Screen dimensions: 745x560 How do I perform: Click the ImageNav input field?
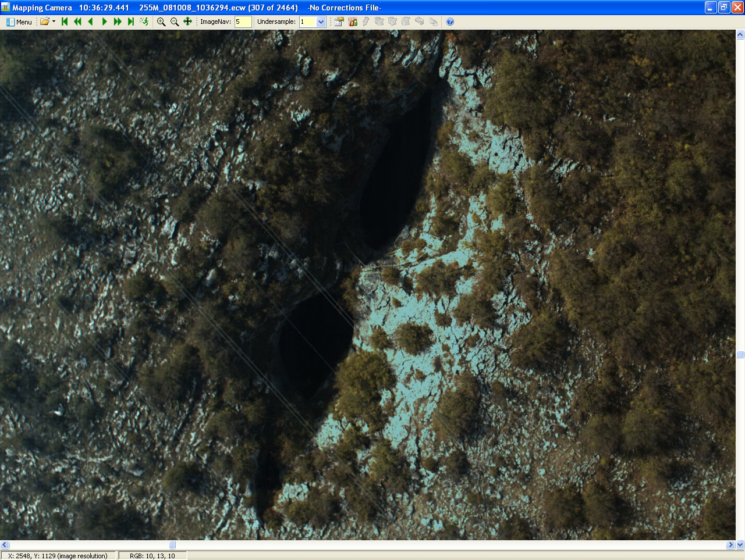click(x=243, y=22)
